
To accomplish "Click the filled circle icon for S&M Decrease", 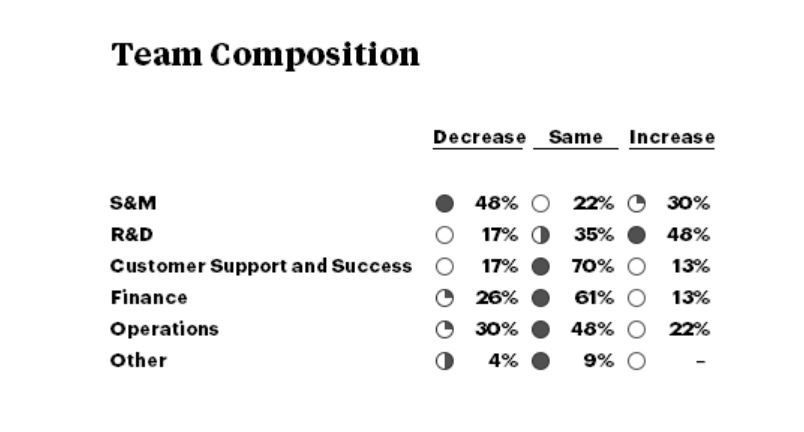I will pos(445,203).
